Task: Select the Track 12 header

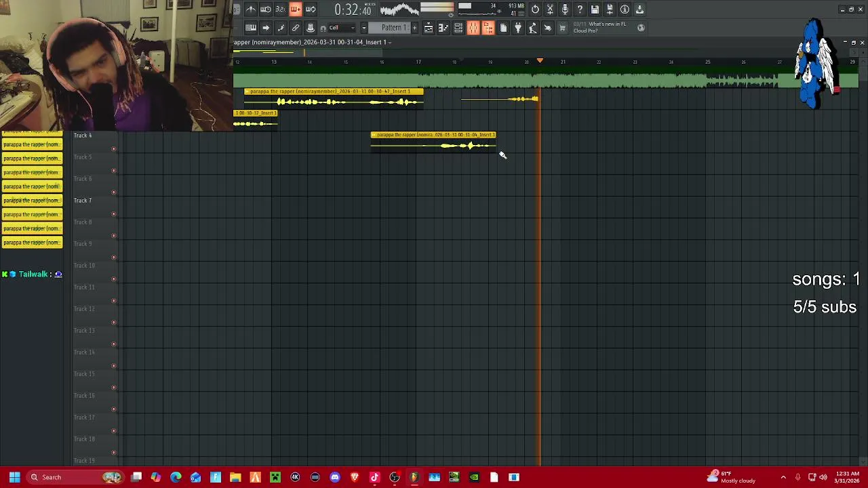Action: pos(95,317)
